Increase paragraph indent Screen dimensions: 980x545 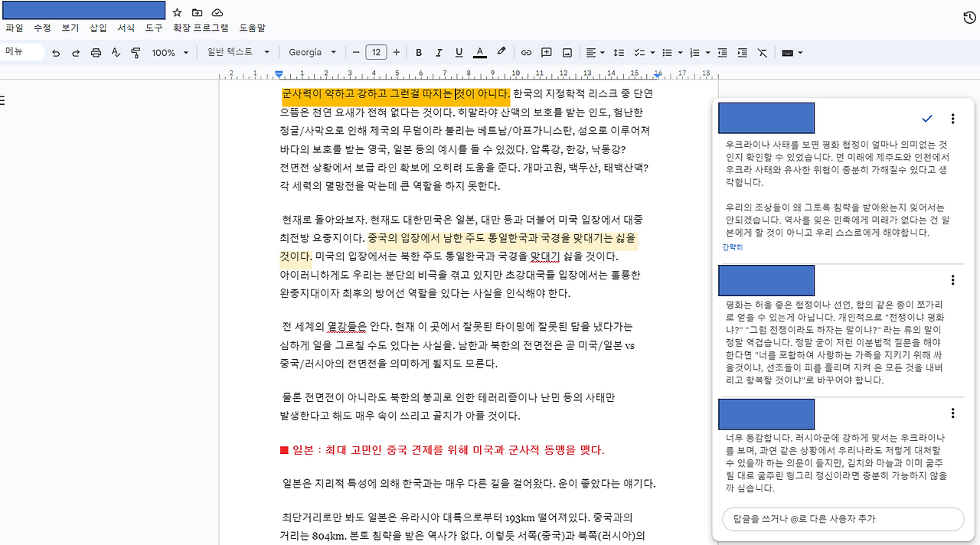[742, 53]
